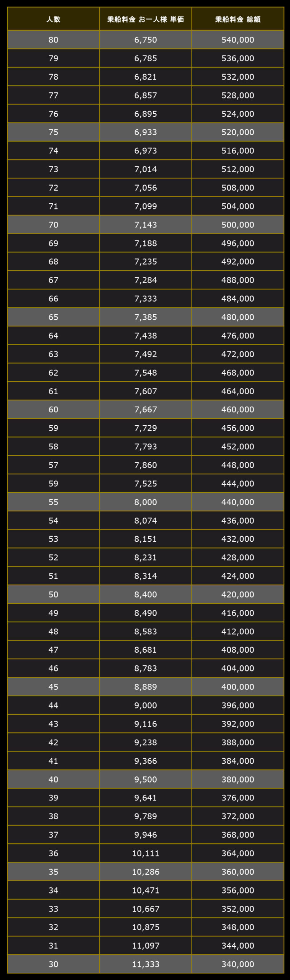Select the 340,000 total amount cell
290x980 pixels.
[238, 964]
